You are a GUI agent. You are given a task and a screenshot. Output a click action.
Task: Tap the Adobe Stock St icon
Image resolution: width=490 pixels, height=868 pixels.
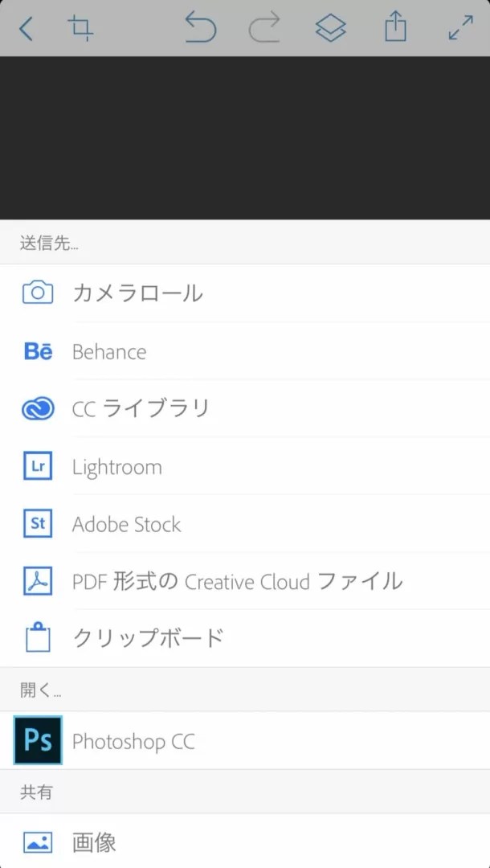(37, 524)
